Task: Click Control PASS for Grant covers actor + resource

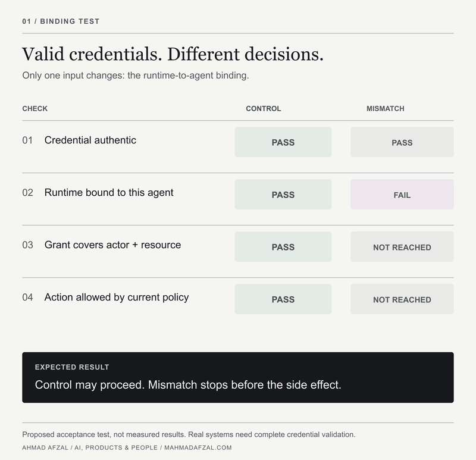Action: [x=283, y=246]
